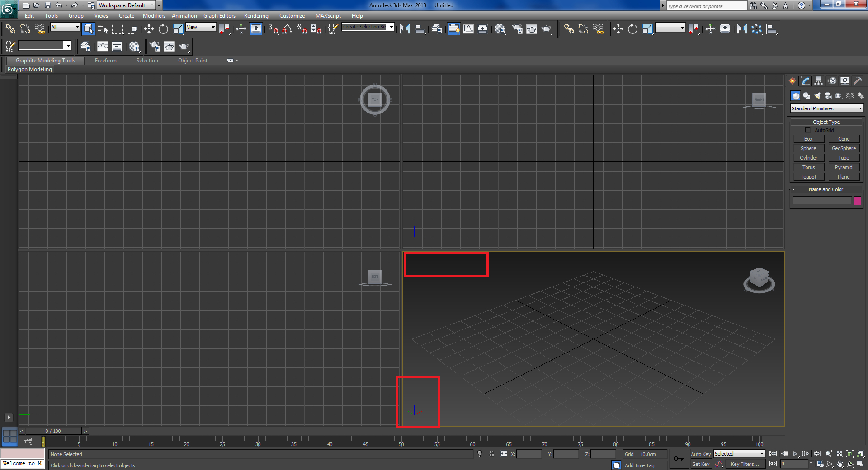The height and width of the screenshot is (470, 868).
Task: Switch to the Motion command panel tab
Action: [832, 81]
